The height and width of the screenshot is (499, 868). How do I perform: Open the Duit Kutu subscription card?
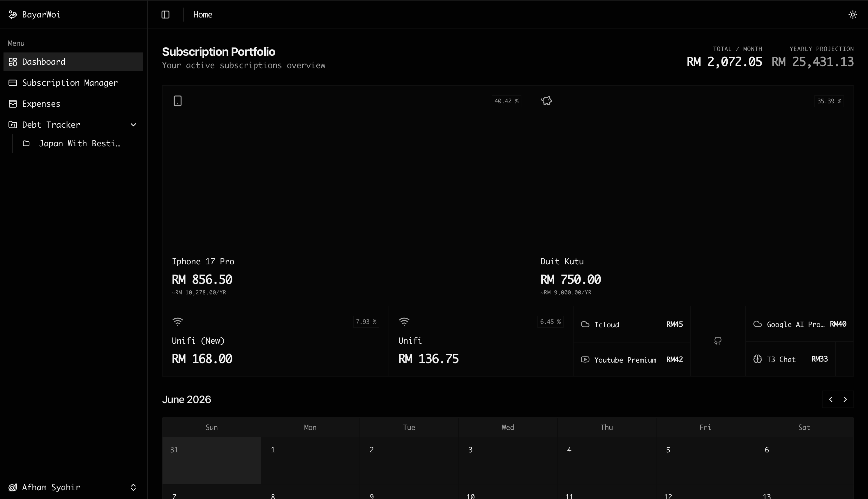692,196
